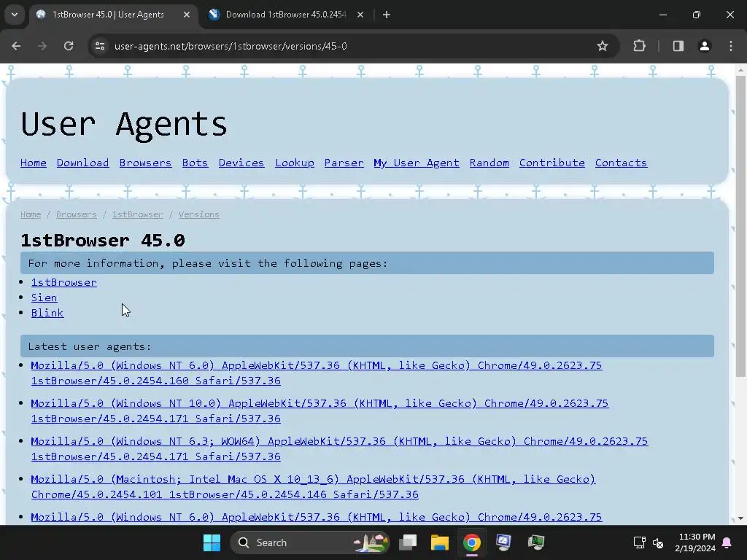The width and height of the screenshot is (747, 560).
Task: Open File Explorer from the taskbar
Action: tap(440, 542)
